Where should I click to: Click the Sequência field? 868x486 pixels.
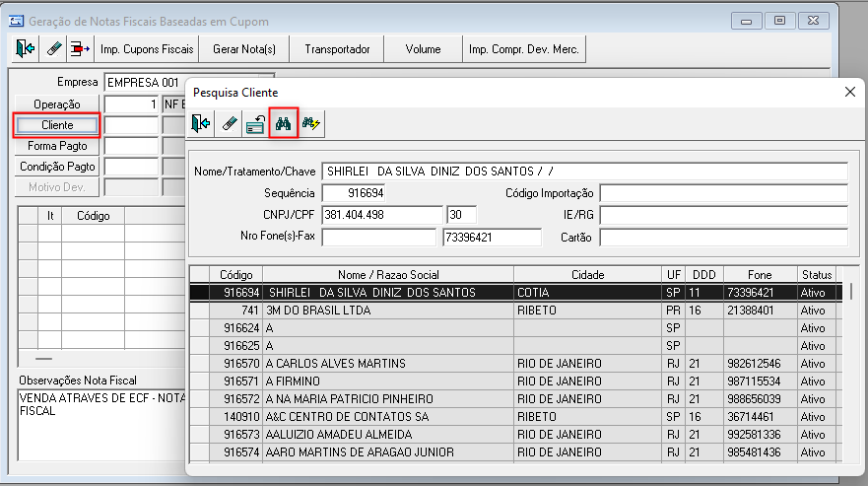[354, 193]
